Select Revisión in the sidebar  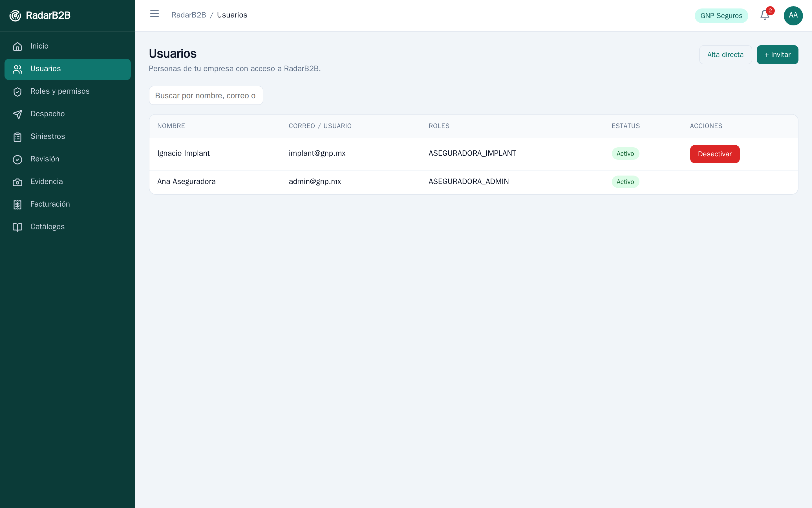[67, 159]
